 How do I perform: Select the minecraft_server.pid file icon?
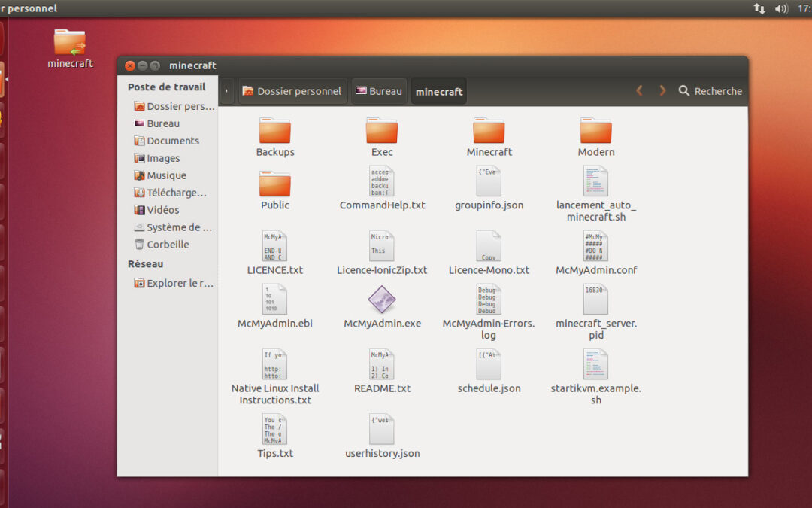coord(596,299)
